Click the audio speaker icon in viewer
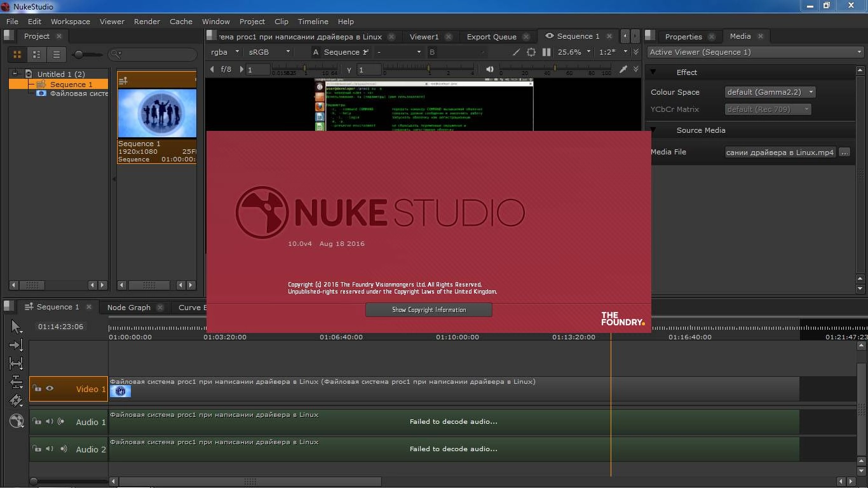Viewport: 868px width, 488px height. click(x=490, y=69)
